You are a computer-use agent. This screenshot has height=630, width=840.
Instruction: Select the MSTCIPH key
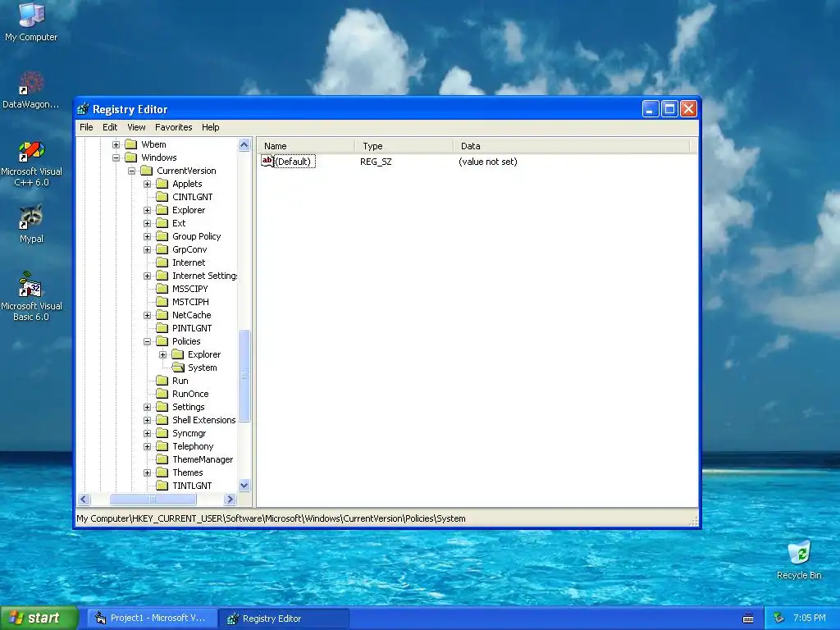click(x=190, y=302)
